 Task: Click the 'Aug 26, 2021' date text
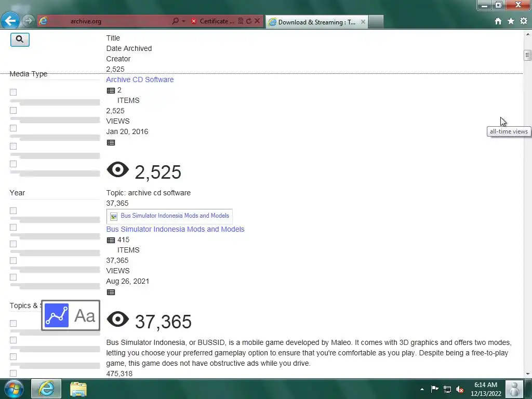point(128,281)
